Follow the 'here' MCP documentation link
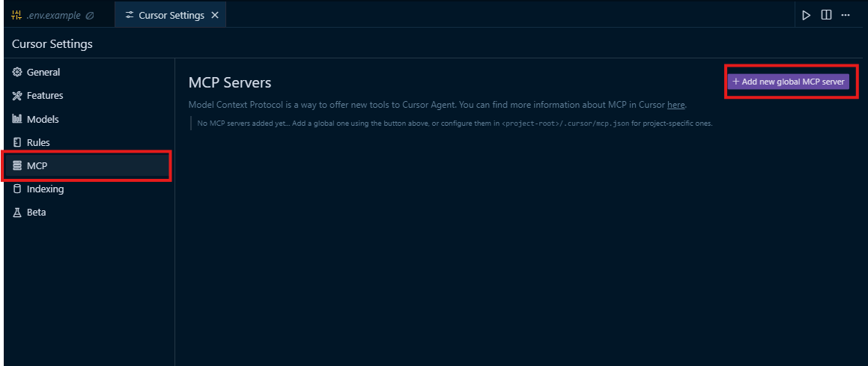 pos(676,105)
